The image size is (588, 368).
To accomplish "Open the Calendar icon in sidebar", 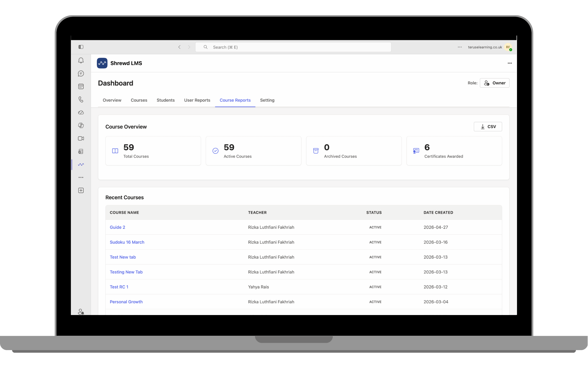I will tap(81, 86).
